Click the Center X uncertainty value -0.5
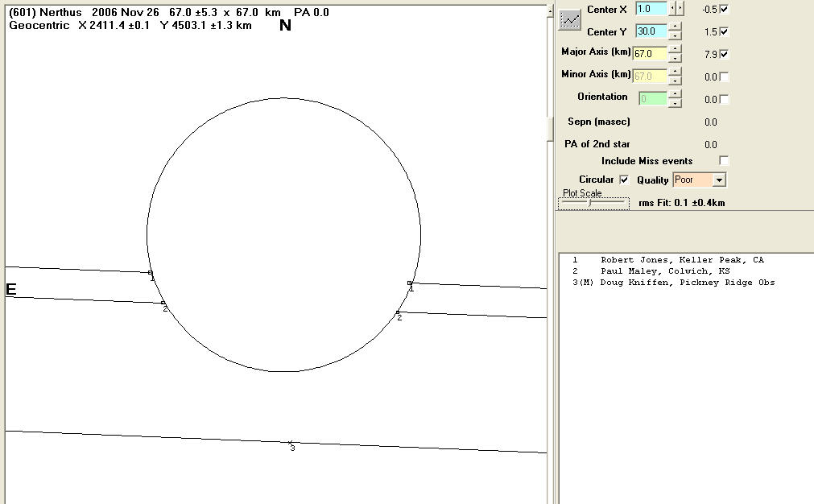Image resolution: width=814 pixels, height=504 pixels. [709, 10]
